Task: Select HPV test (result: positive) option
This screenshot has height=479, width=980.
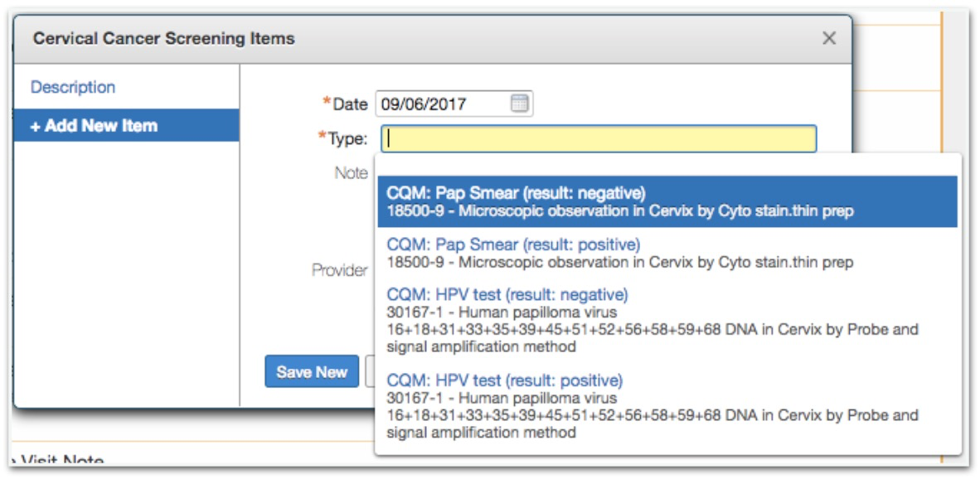Action: tap(504, 380)
